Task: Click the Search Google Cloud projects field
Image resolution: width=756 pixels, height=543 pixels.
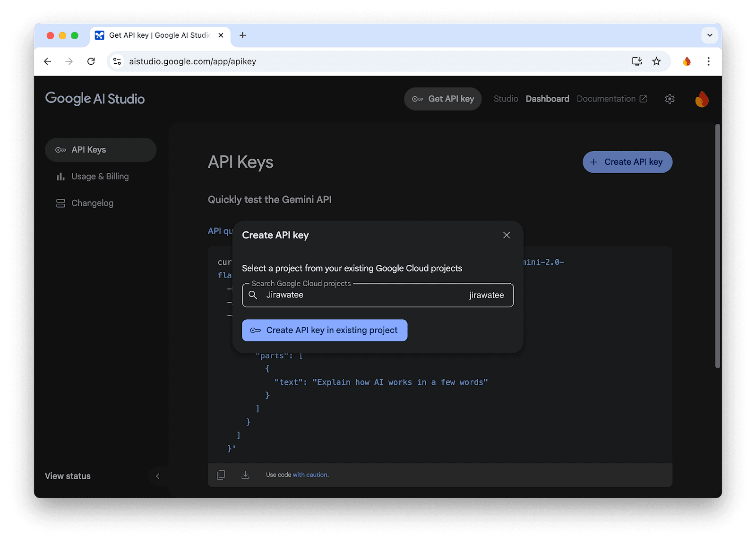Action: pyautogui.click(x=378, y=295)
